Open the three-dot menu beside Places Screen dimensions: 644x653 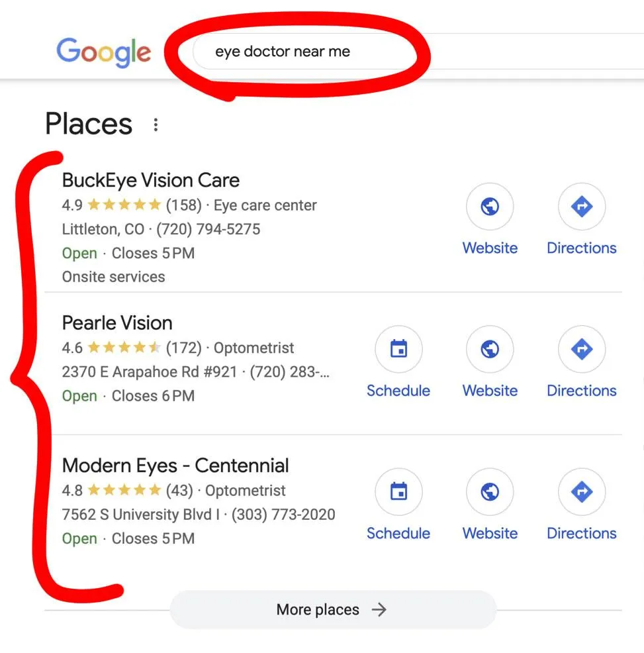click(x=156, y=125)
